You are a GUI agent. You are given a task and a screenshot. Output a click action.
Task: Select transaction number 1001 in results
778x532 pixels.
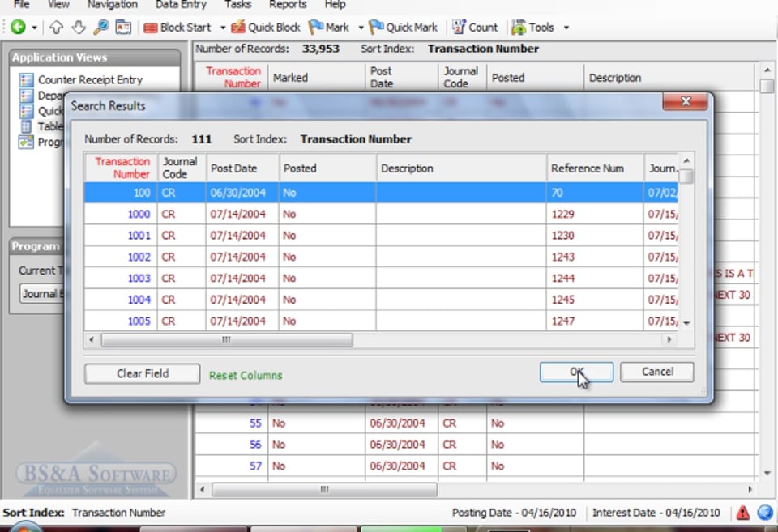point(139,236)
